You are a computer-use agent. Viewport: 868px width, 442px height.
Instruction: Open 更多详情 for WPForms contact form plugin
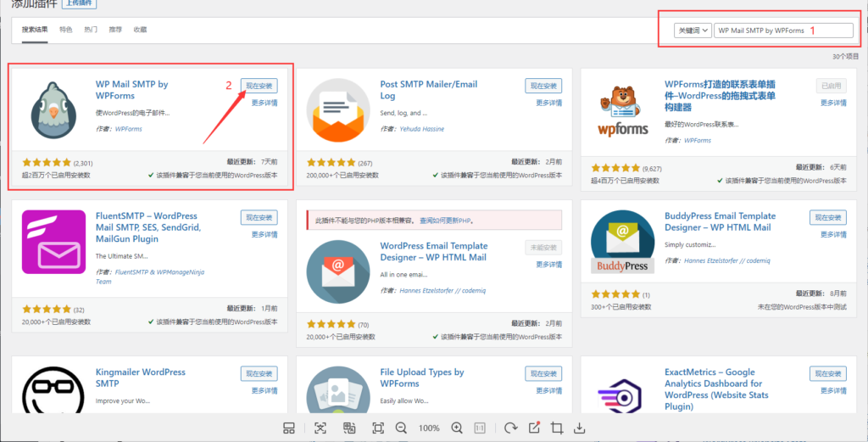coord(834,103)
